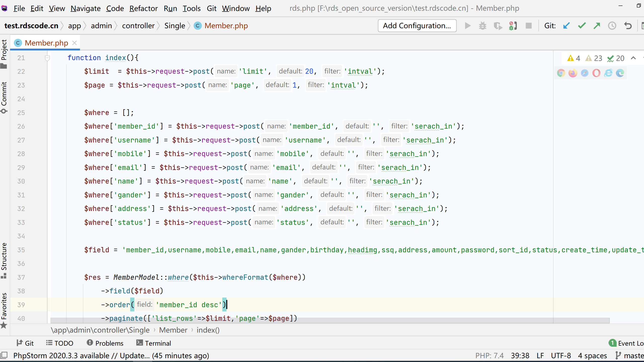Open the Favorites tool window
The height and width of the screenshot is (362, 644).
click(x=4, y=311)
